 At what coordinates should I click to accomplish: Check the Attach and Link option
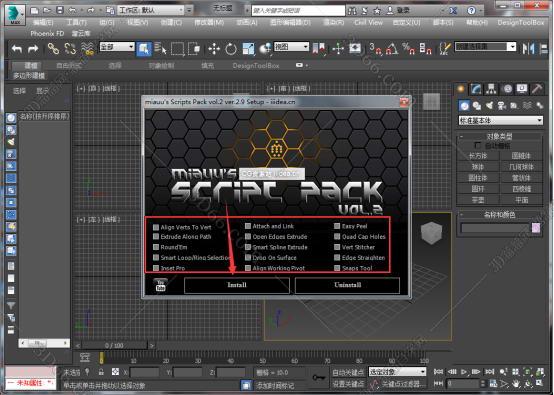click(248, 226)
